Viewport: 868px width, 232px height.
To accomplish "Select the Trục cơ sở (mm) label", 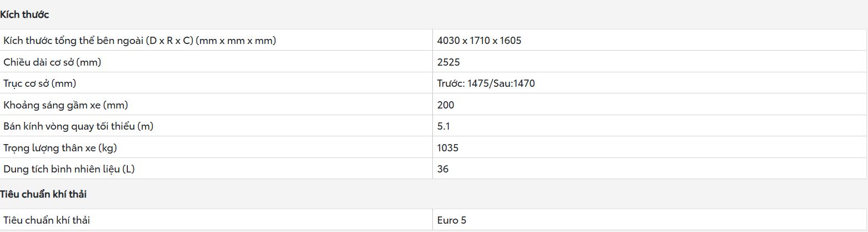I will tap(39, 83).
